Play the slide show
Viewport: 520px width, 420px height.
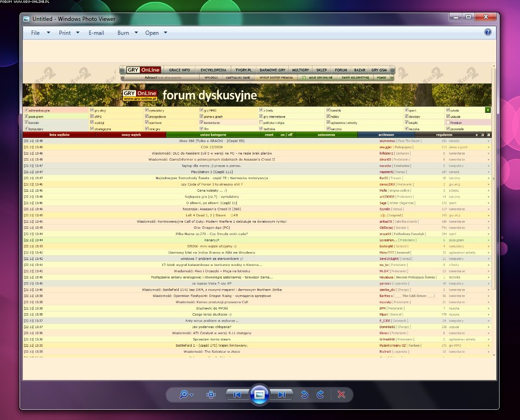coord(260,394)
